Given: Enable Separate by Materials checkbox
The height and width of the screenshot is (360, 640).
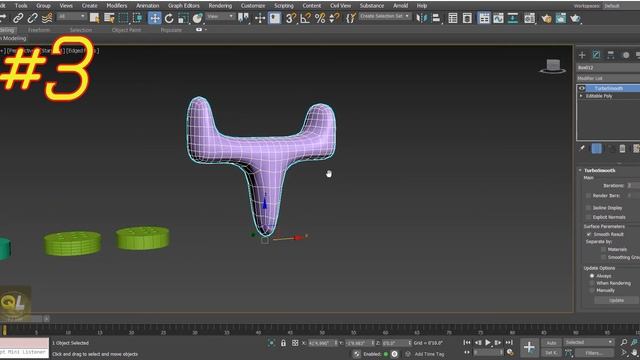Looking at the screenshot, I should (603, 249).
